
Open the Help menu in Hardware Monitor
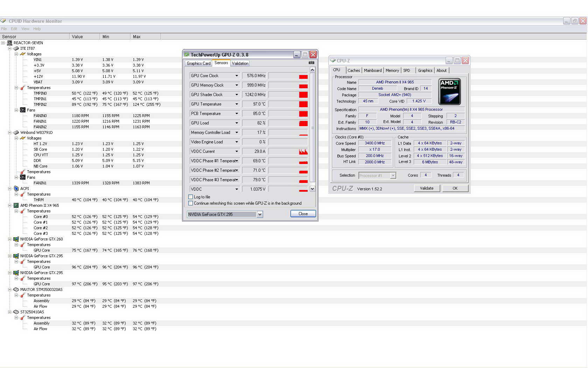pyautogui.click(x=37, y=29)
